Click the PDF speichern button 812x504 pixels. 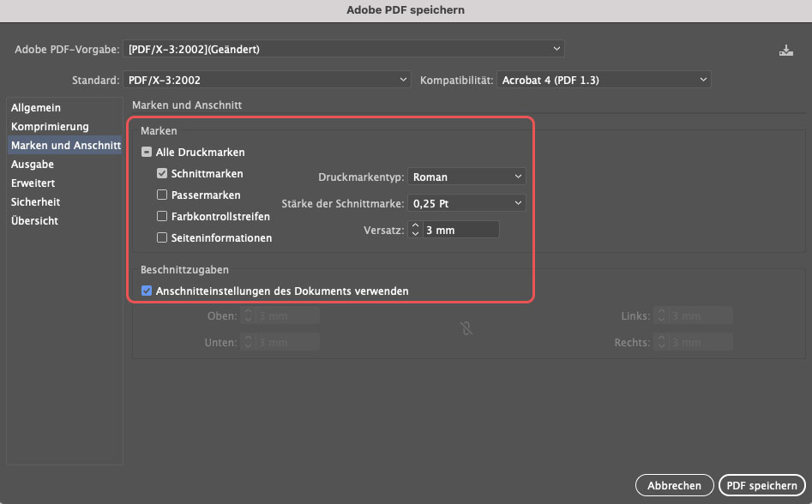pos(761,485)
